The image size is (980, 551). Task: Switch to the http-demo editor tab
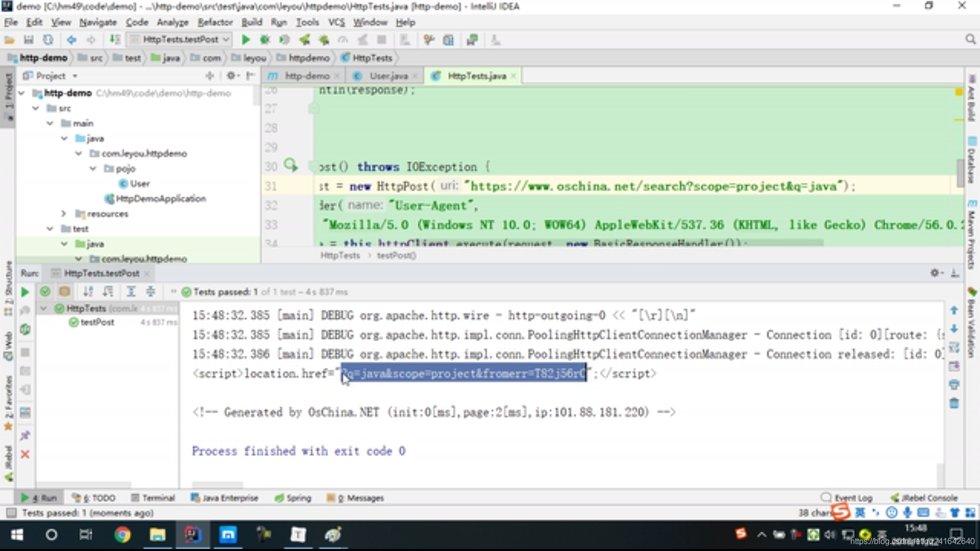304,76
